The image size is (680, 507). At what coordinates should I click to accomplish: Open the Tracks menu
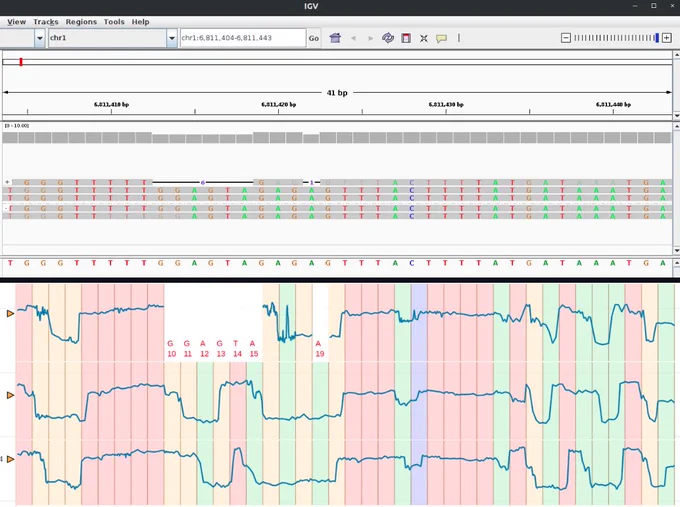pyautogui.click(x=46, y=22)
